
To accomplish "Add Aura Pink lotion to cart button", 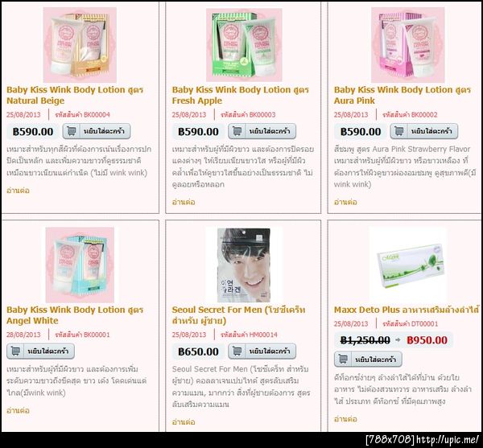I will (424, 131).
